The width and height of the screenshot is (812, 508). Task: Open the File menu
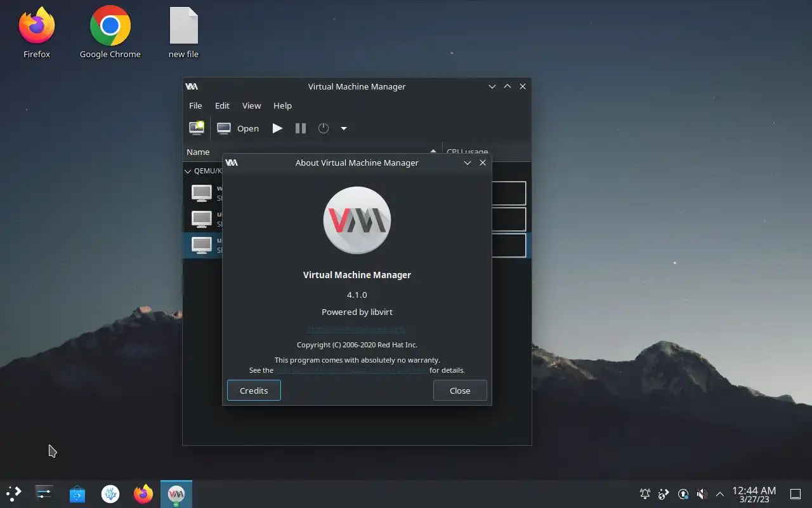point(195,105)
